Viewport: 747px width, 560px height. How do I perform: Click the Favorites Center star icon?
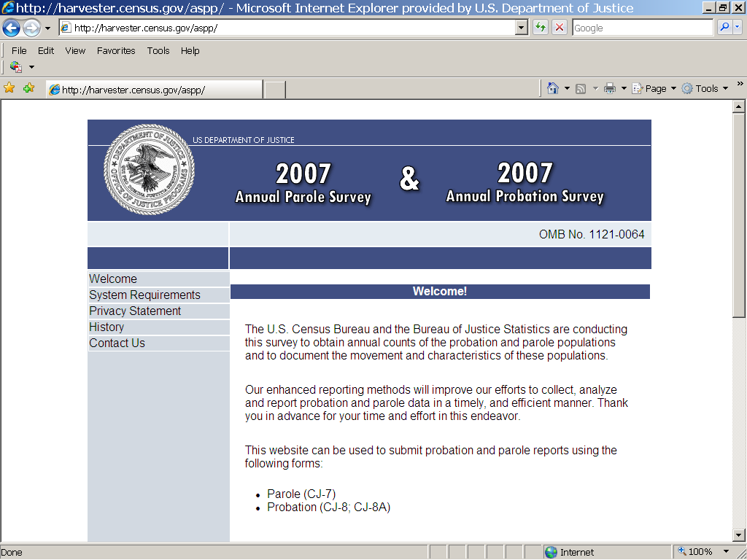pyautogui.click(x=9, y=88)
